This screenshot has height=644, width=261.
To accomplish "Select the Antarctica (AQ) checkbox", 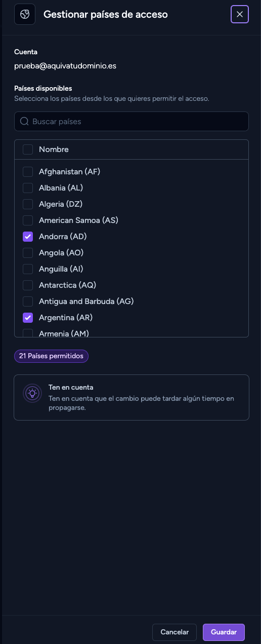I will tap(28, 285).
